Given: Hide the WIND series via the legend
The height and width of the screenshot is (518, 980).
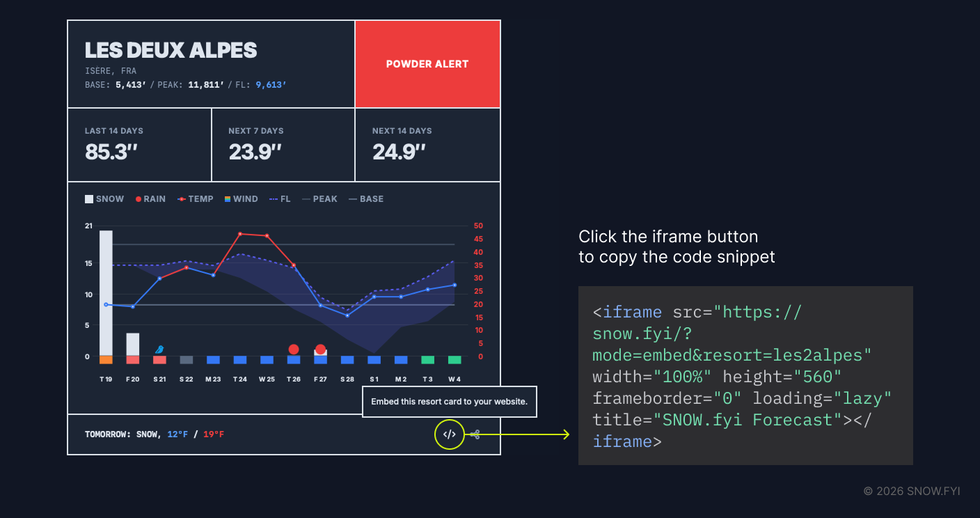Looking at the screenshot, I should coord(241,199).
